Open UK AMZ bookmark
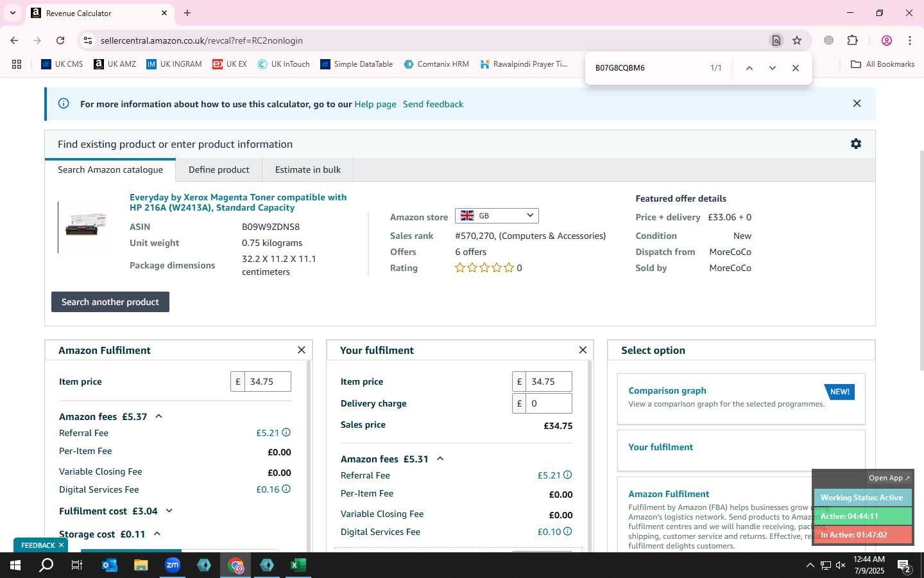 click(x=115, y=64)
